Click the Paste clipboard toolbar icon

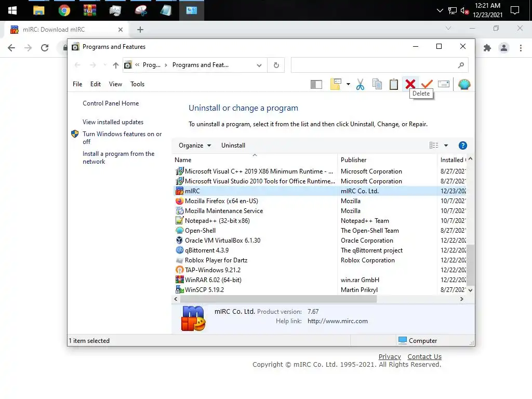pos(394,84)
